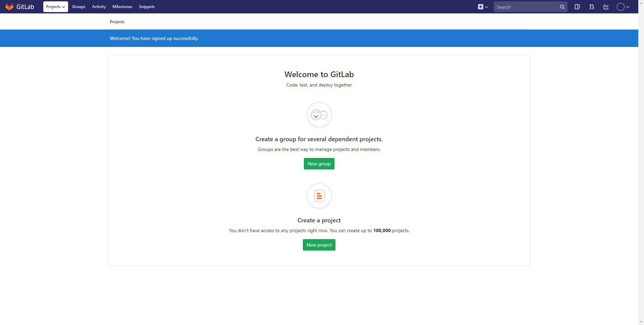Click the 'Code, test, and deploy together' subtitle
This screenshot has height=325, width=644.
[319, 85]
